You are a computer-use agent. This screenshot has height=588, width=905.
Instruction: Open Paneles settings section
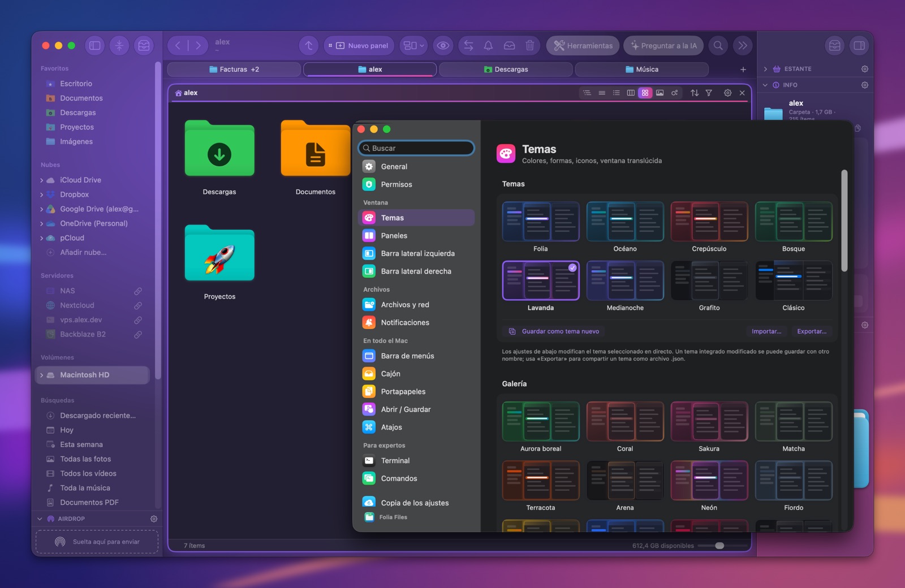click(x=416, y=236)
